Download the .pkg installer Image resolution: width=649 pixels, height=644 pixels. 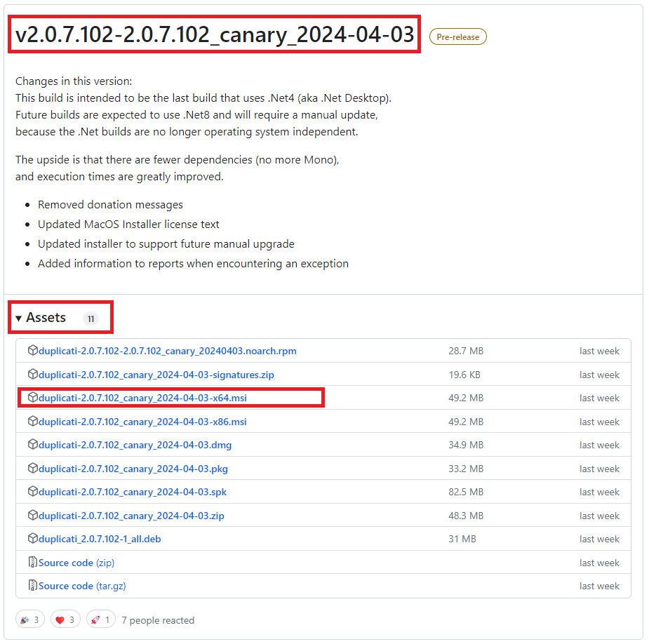(x=133, y=469)
